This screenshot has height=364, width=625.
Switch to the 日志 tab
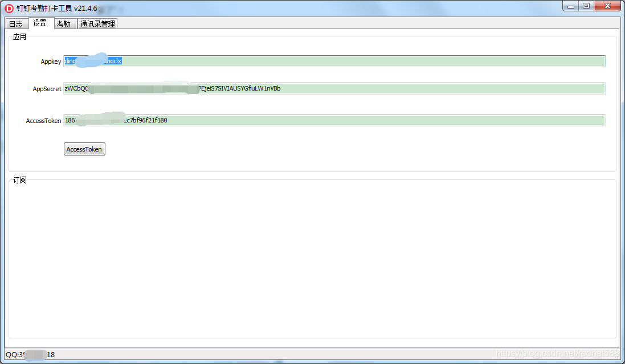17,24
